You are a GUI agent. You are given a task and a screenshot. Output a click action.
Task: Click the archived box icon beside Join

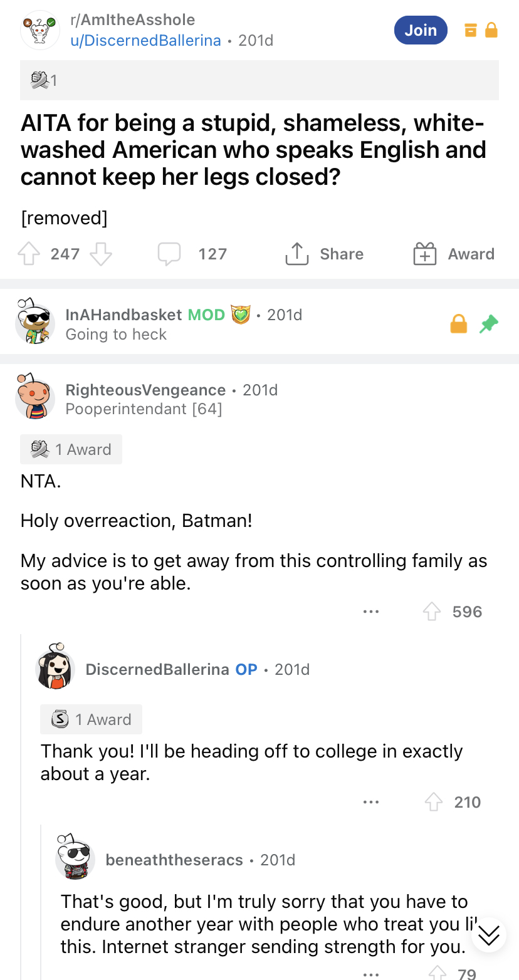pos(470,30)
